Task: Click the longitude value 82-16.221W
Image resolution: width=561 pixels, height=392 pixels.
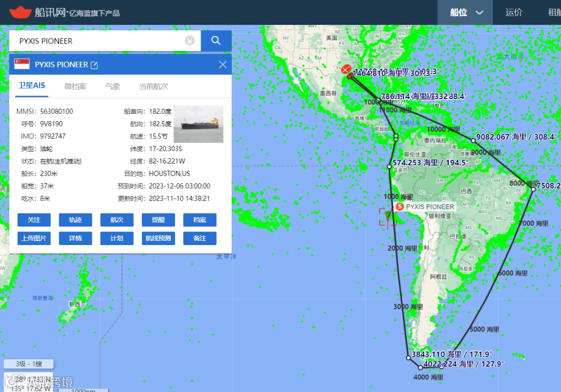Action: click(x=167, y=161)
